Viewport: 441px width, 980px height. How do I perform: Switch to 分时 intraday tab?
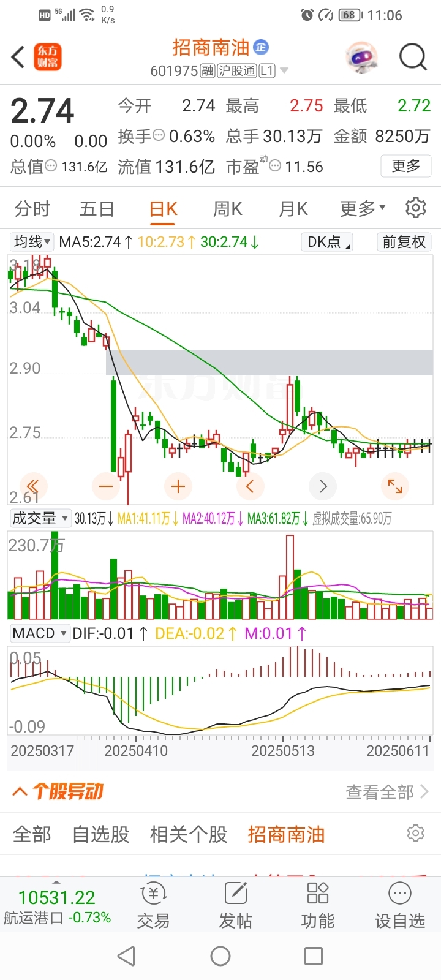click(32, 209)
